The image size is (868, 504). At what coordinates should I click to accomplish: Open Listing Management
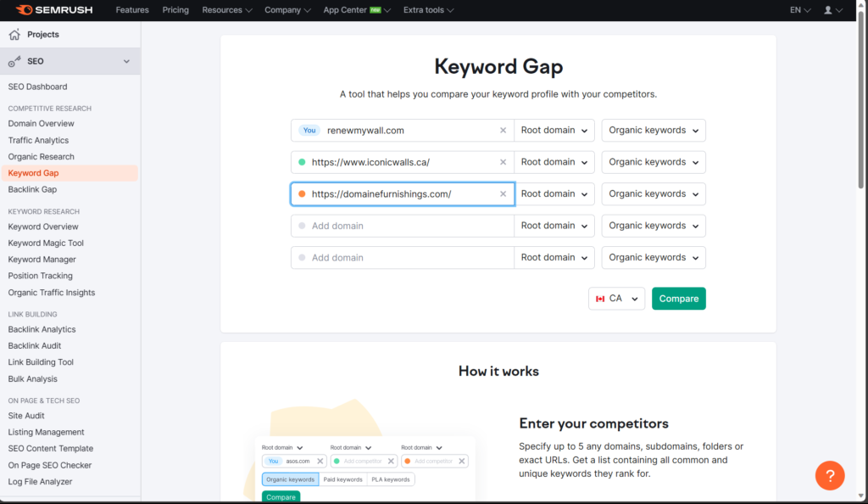click(46, 432)
